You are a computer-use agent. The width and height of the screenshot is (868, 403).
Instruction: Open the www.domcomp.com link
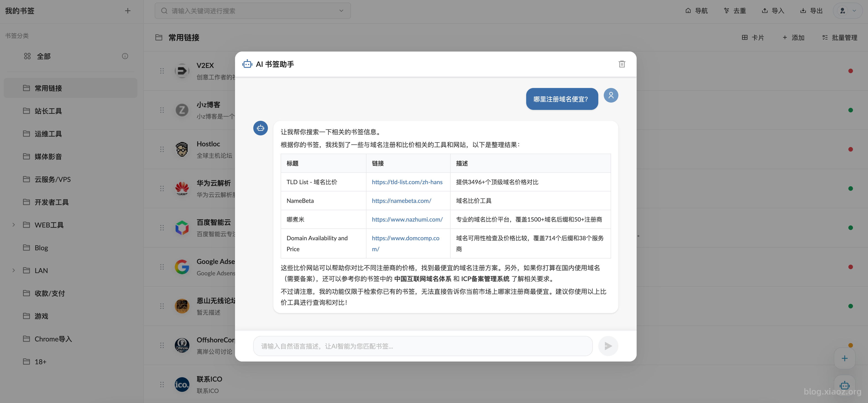coord(405,243)
